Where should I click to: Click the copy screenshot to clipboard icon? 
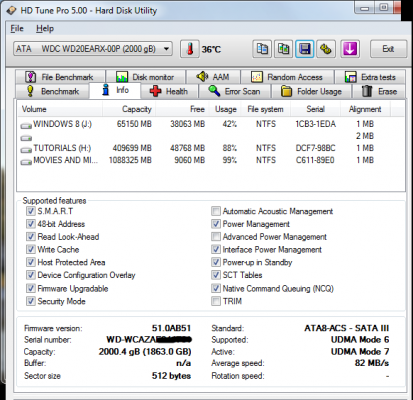click(x=283, y=49)
